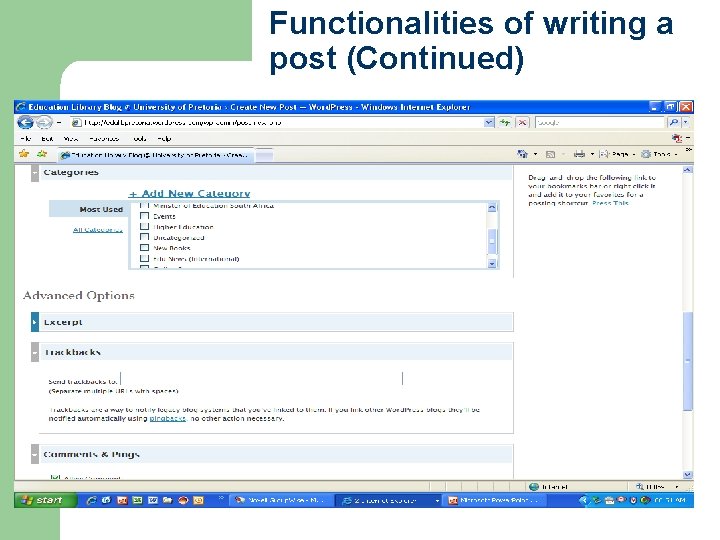Check the Edu News (International) checkbox

tap(144, 258)
